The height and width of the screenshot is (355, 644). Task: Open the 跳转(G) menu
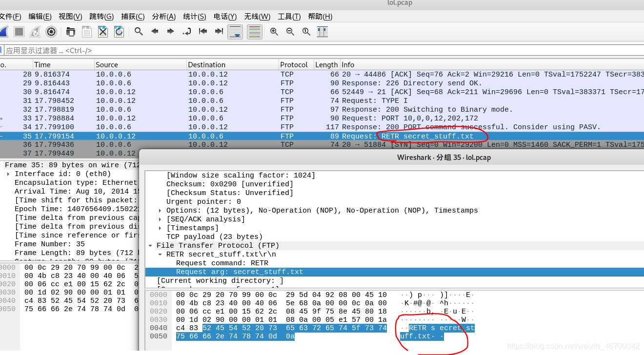(x=101, y=17)
